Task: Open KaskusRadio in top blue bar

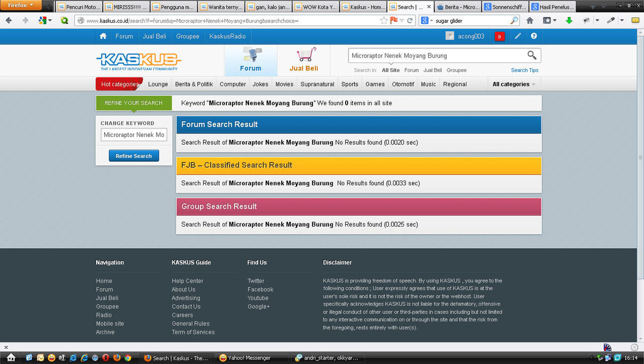Action: [x=227, y=36]
